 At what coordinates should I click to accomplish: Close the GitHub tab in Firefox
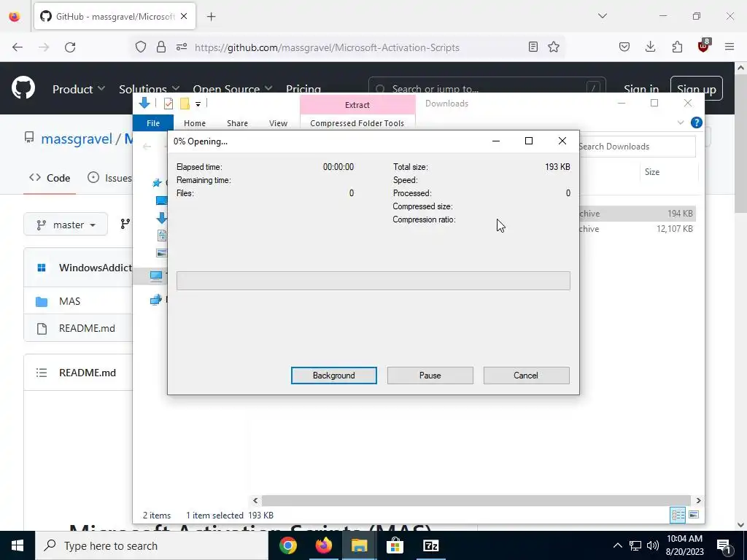(184, 16)
